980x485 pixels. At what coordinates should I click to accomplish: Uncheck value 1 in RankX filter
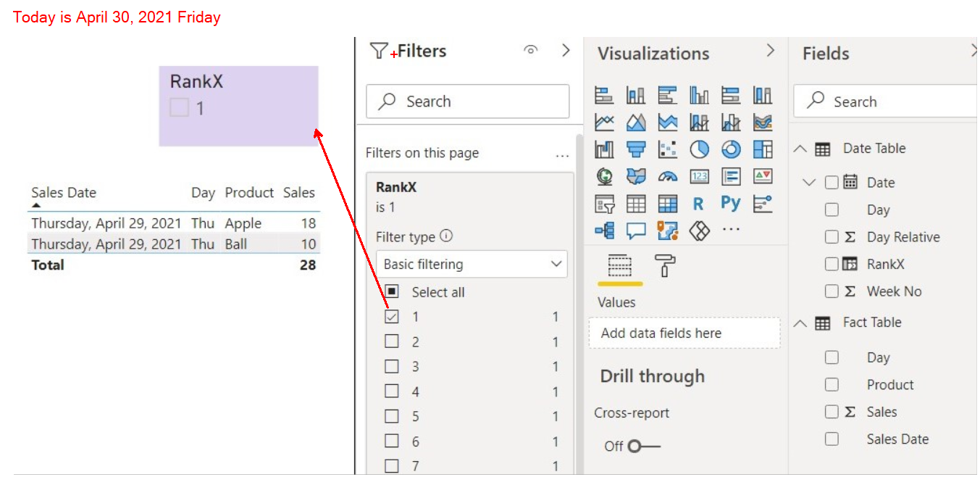pyautogui.click(x=392, y=317)
